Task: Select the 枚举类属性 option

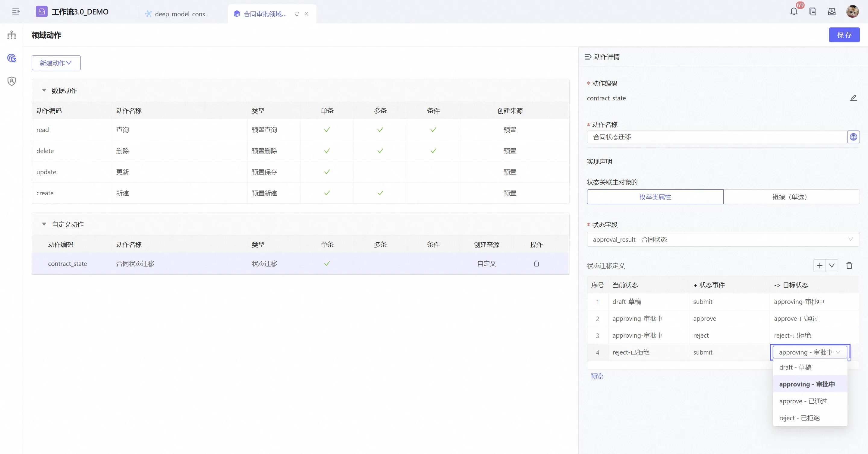Action: click(x=655, y=197)
